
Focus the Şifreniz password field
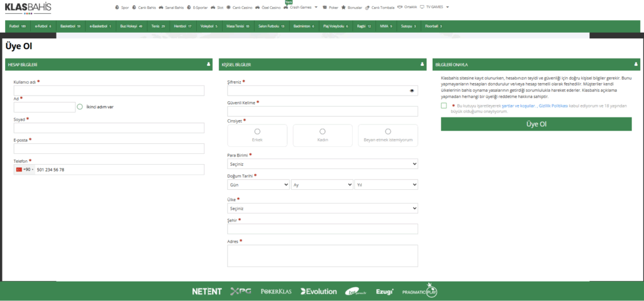[x=323, y=90]
